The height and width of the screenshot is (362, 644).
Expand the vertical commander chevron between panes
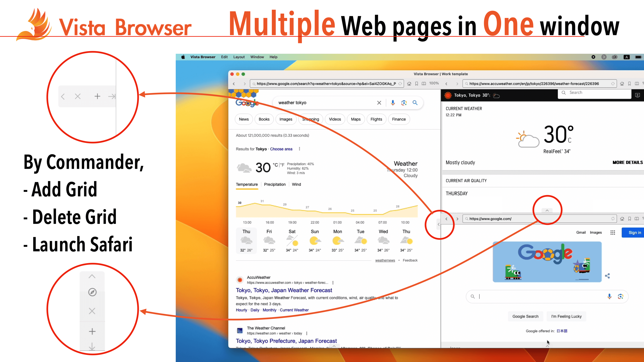439,224
